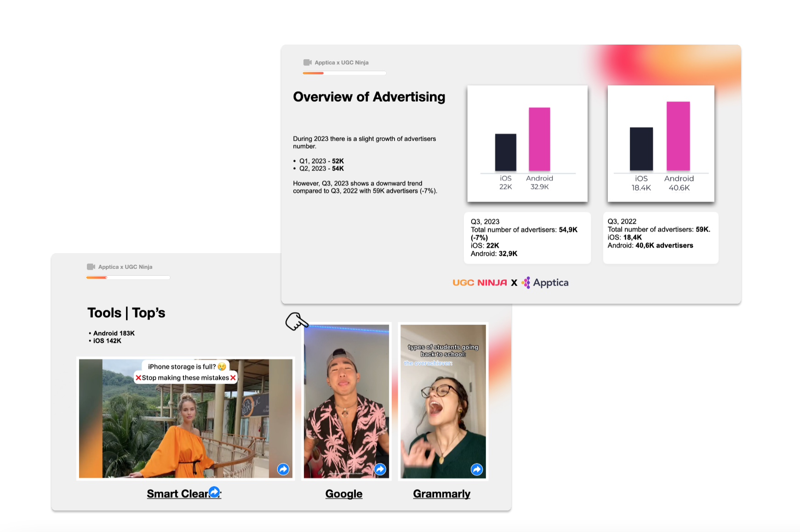Click the 'Overview of Advertising' heading
The height and width of the screenshot is (532, 800).
click(x=369, y=97)
